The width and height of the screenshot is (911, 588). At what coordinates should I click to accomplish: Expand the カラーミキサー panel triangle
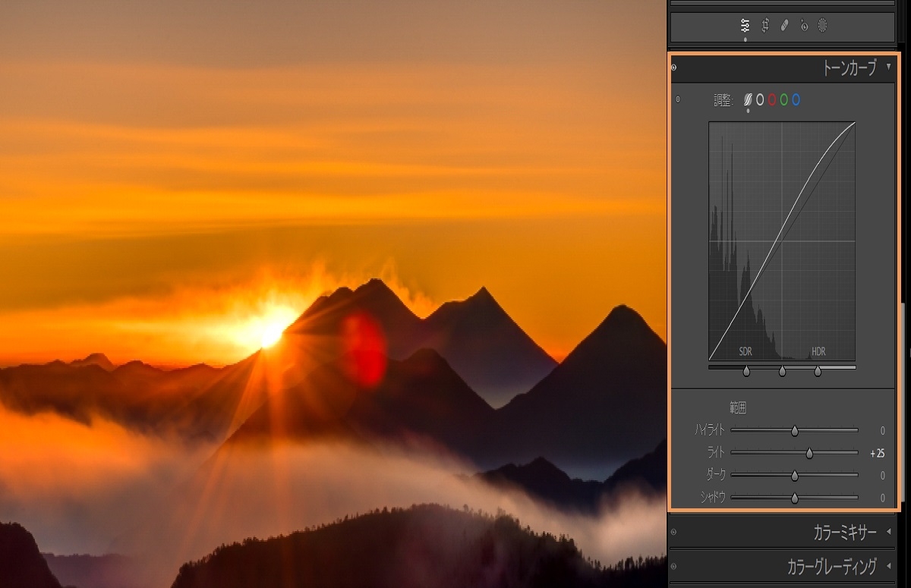pos(888,533)
